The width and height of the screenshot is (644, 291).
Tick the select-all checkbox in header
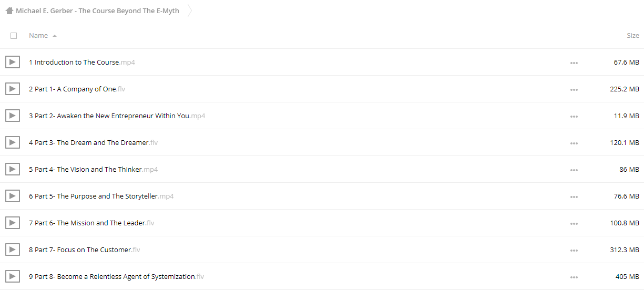[14, 36]
